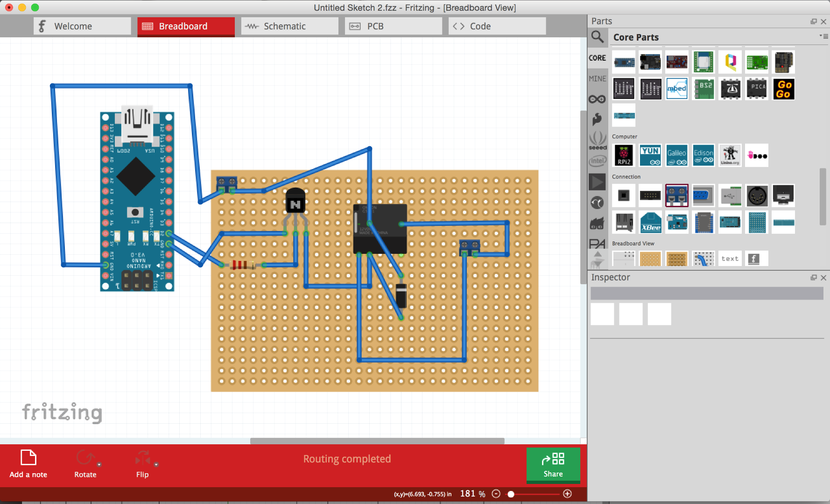This screenshot has height=504, width=830.
Task: Select the mbed microcontroller part
Action: tap(677, 89)
